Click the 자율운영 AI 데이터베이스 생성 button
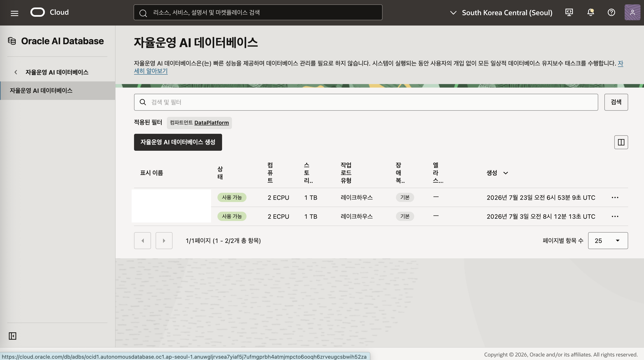Screen dimensions: 644x360 click(x=178, y=142)
